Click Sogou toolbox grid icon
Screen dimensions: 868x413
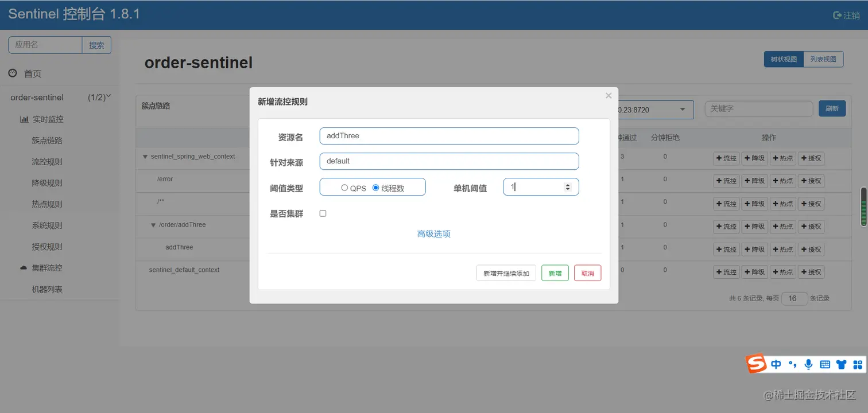click(858, 364)
